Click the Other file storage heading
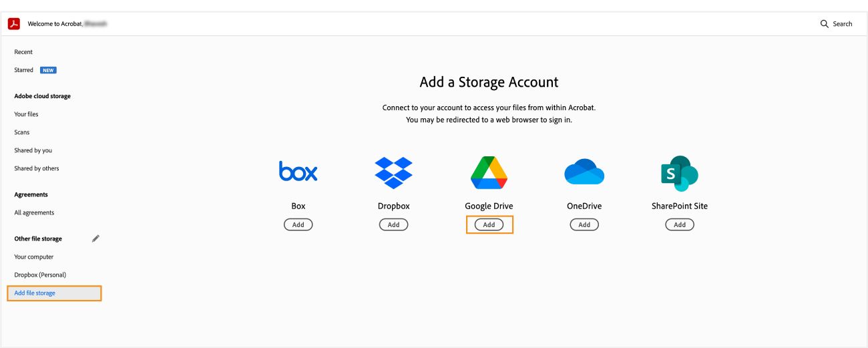The height and width of the screenshot is (348, 868). click(38, 238)
